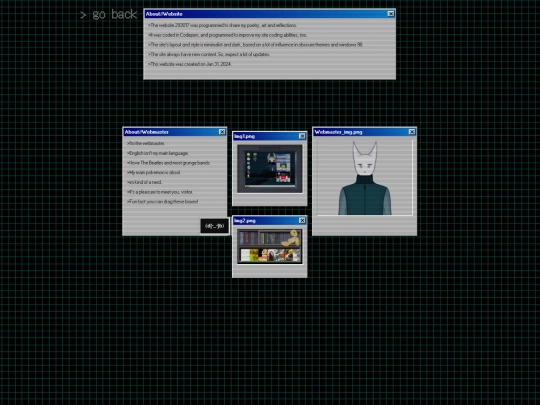The height and width of the screenshot is (405, 540).
Task: Click the 'coded in Codepen' line
Action: click(227, 35)
